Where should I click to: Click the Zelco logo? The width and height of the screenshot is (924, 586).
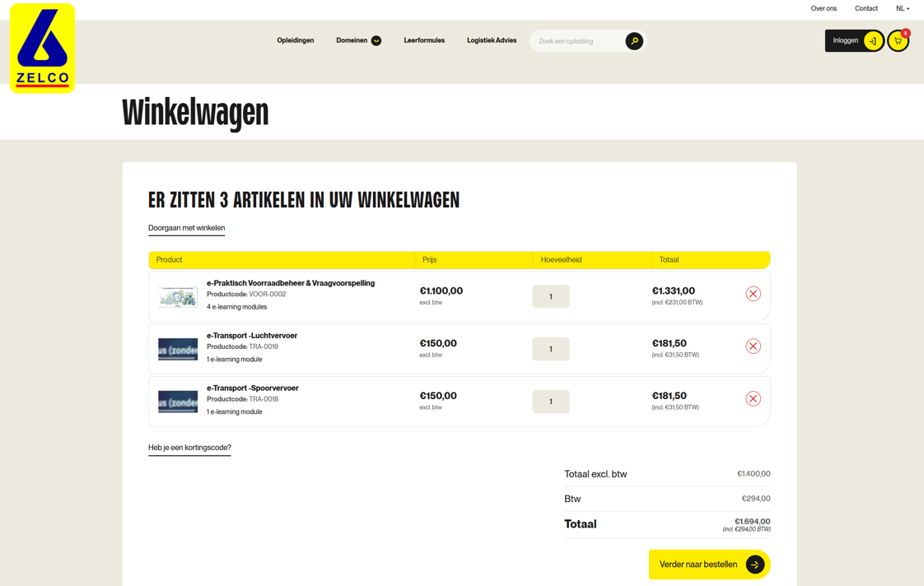click(43, 49)
